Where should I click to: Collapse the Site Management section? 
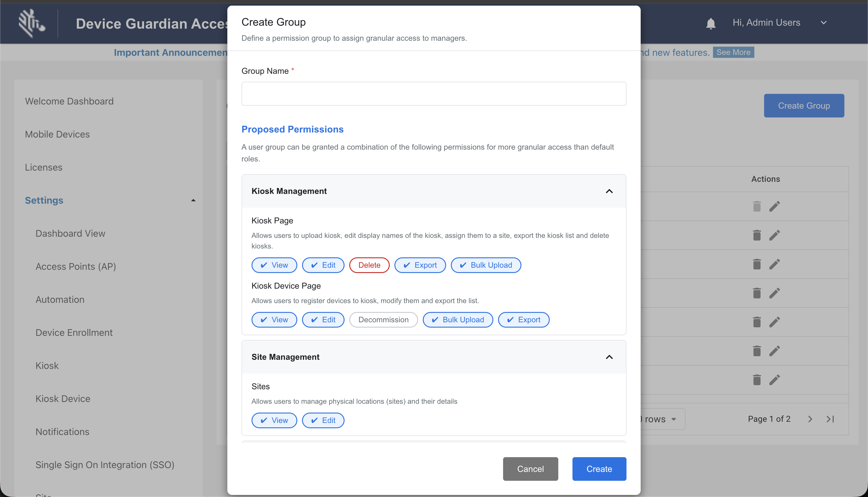(609, 357)
